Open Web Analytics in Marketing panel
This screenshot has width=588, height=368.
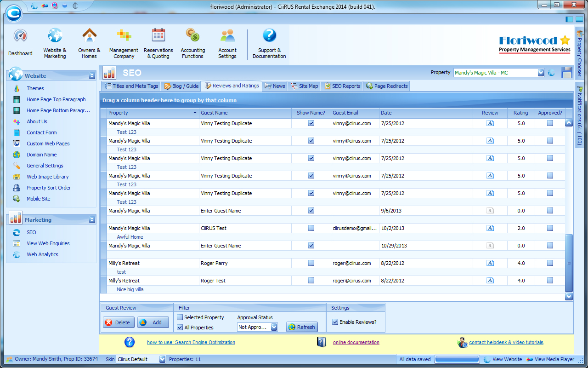click(42, 254)
